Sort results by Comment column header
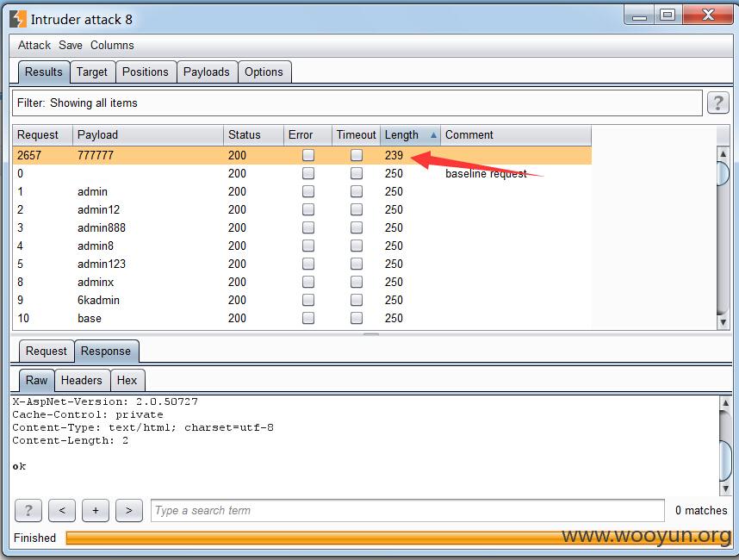 [516, 134]
